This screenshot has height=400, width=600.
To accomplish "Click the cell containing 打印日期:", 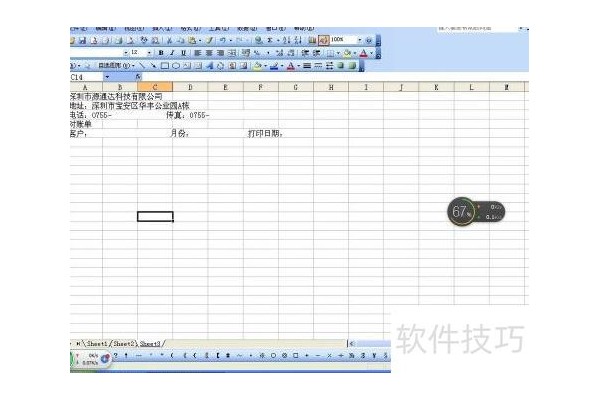I will point(265,134).
